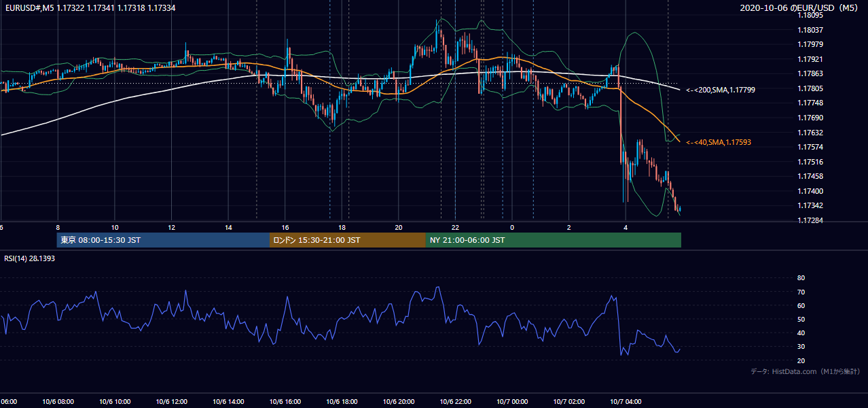Click price axis value 1.17284
The image size is (868, 408).
[x=810, y=220]
